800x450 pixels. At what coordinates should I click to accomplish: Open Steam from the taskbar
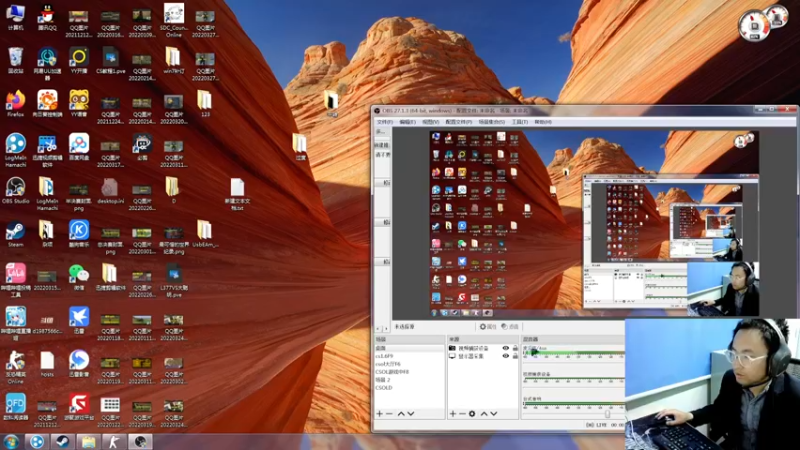click(x=63, y=441)
